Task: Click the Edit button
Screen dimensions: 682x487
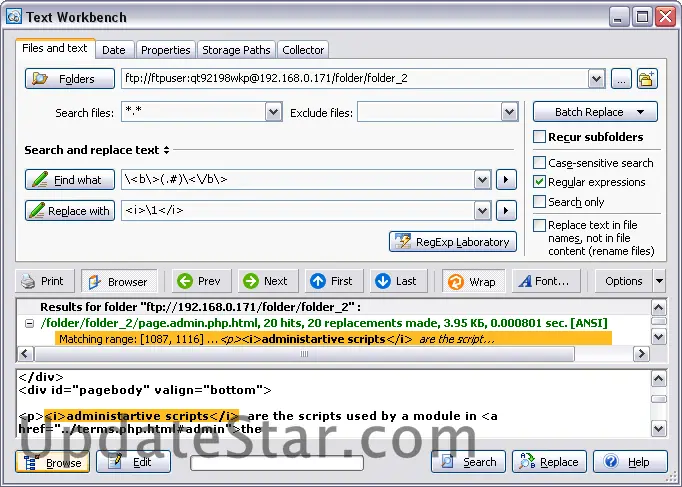Action: coord(134,462)
